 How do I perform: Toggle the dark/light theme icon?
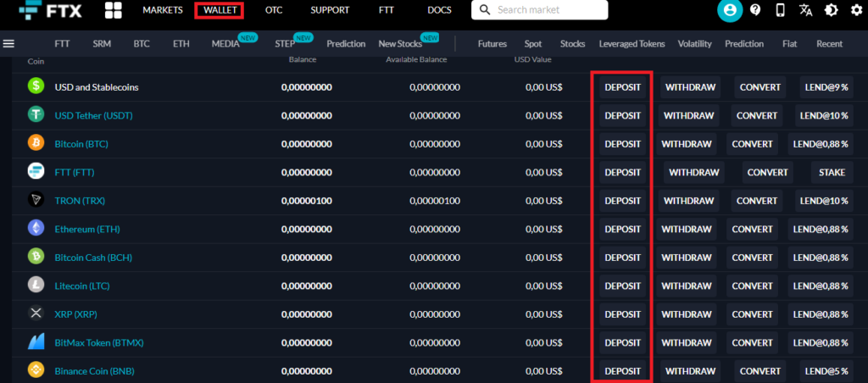(x=831, y=10)
